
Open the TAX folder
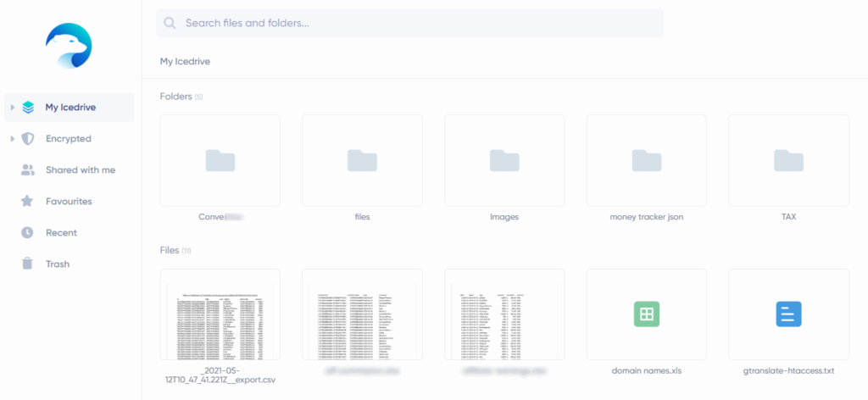tap(788, 160)
